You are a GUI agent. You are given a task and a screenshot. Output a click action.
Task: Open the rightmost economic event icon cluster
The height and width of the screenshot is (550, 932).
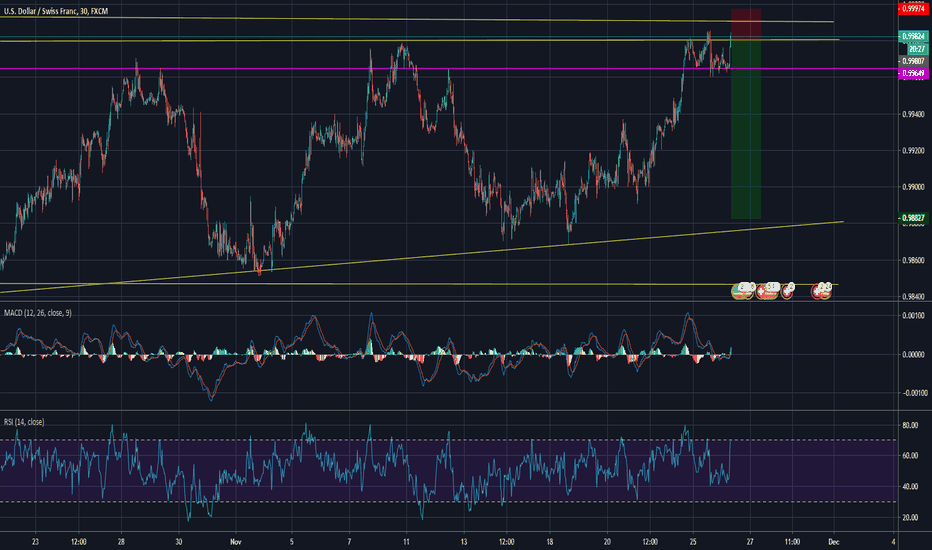point(822,290)
